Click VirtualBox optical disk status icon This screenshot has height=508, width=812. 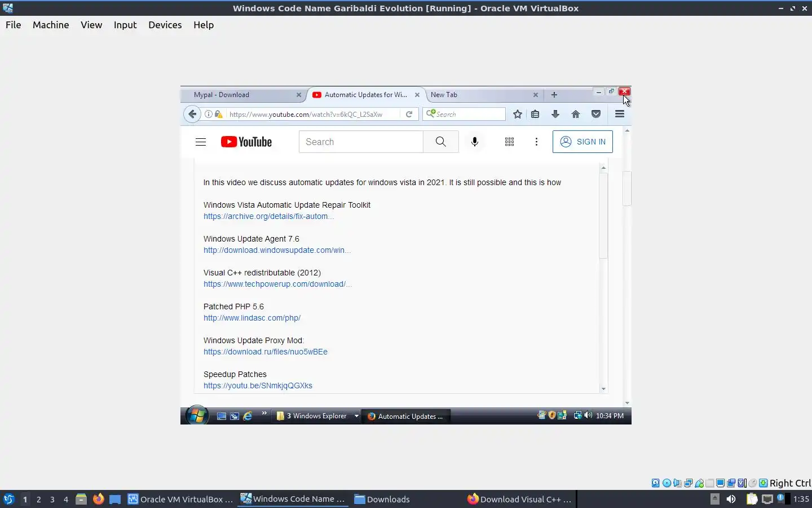click(667, 483)
